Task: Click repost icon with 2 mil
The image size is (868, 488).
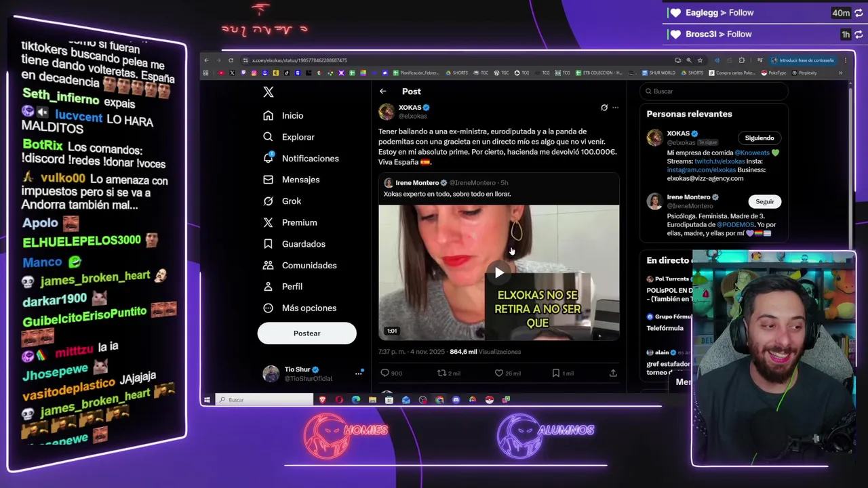Action: click(449, 373)
